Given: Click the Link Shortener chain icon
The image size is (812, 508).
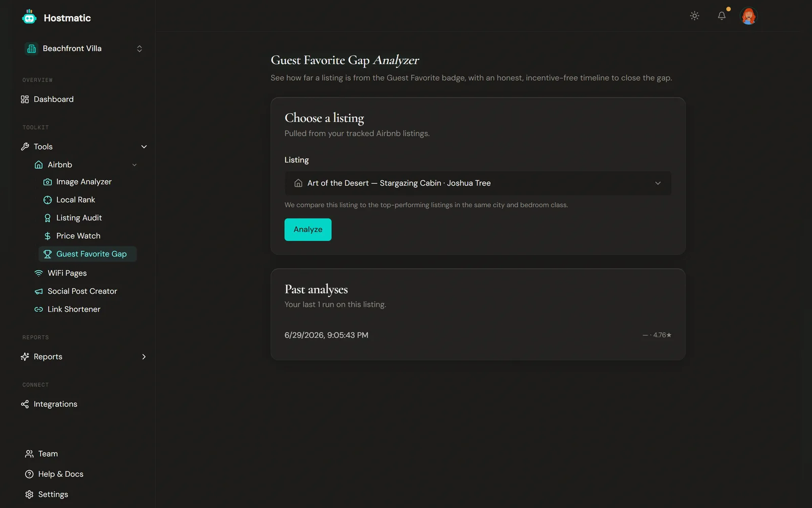Looking at the screenshot, I should (39, 309).
